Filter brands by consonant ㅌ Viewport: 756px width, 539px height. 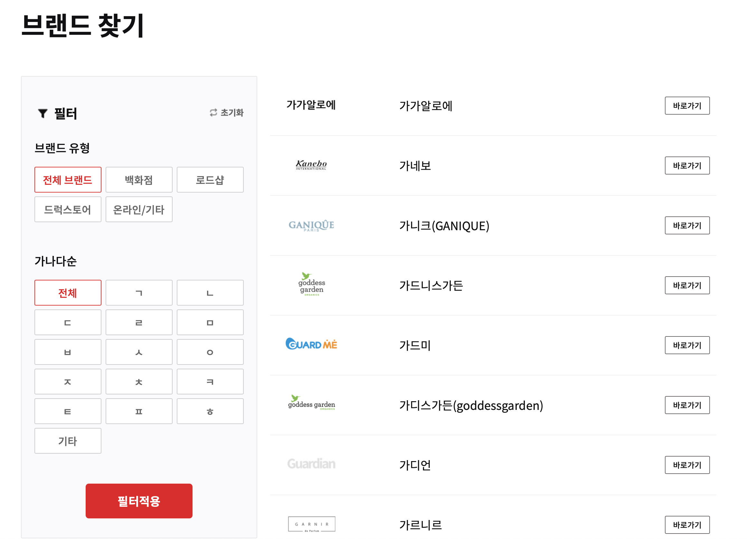click(68, 411)
